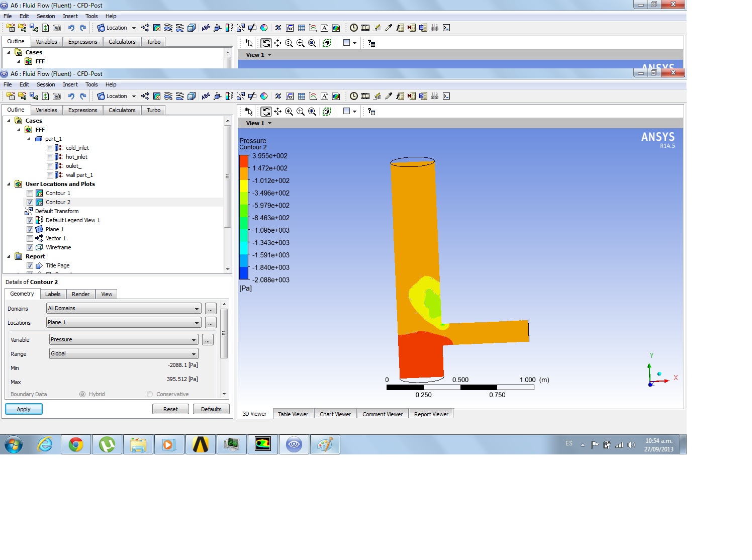Screen dimensions: 752x560
Task: Insert a Contour via front toolbar icon
Action: (x=157, y=96)
